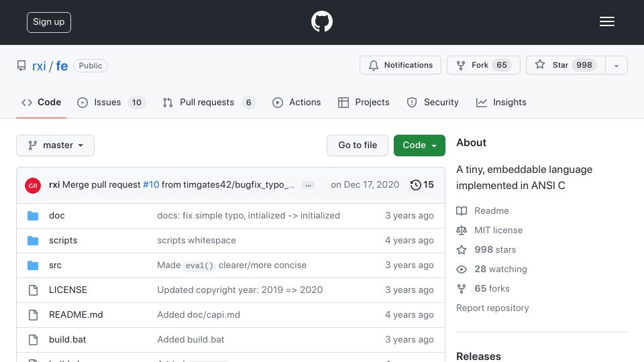Open the src folder
The height and width of the screenshot is (362, 644).
tap(55, 265)
